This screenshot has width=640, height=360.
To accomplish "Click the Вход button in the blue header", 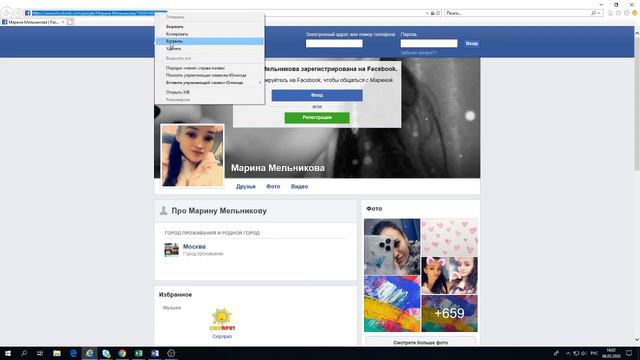I will click(x=471, y=43).
